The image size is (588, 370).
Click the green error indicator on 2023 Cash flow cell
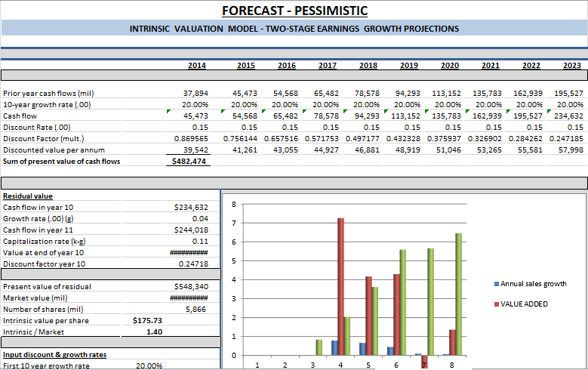[549, 111]
